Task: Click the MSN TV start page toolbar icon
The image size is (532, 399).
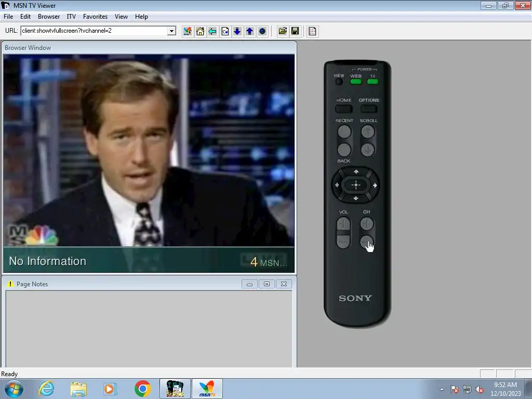Action: [187, 31]
